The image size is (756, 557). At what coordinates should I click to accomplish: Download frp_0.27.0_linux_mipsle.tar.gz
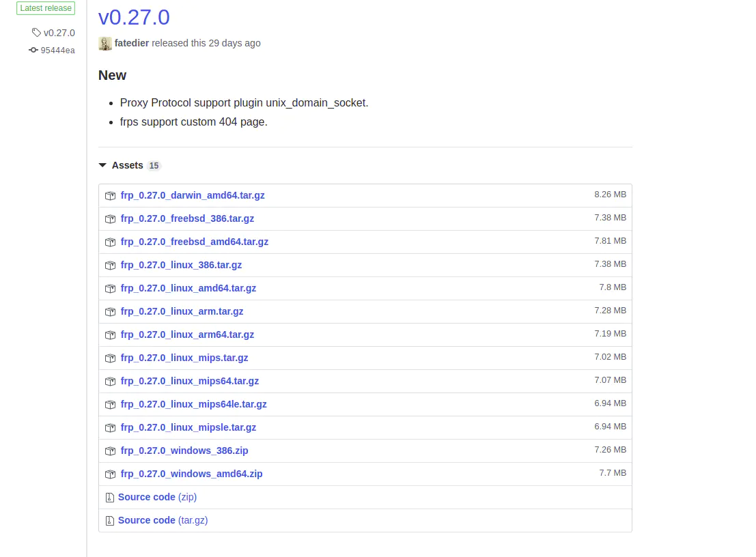(188, 427)
